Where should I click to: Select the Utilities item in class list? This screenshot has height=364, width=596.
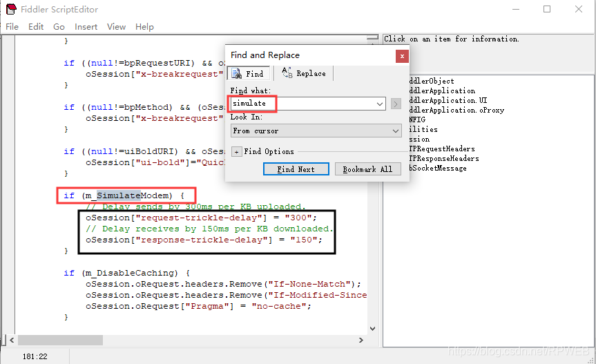point(423,130)
